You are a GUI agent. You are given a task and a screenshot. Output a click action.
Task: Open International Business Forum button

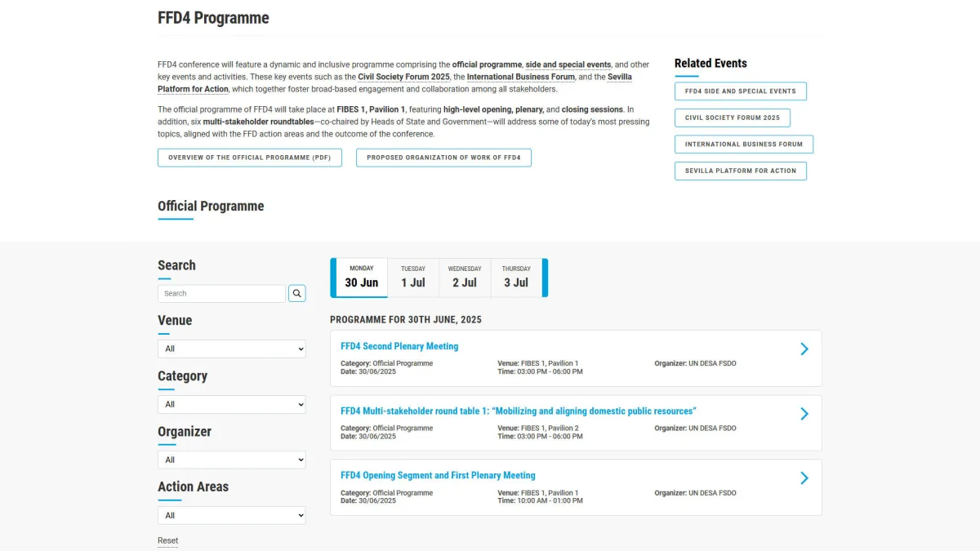pos(744,144)
